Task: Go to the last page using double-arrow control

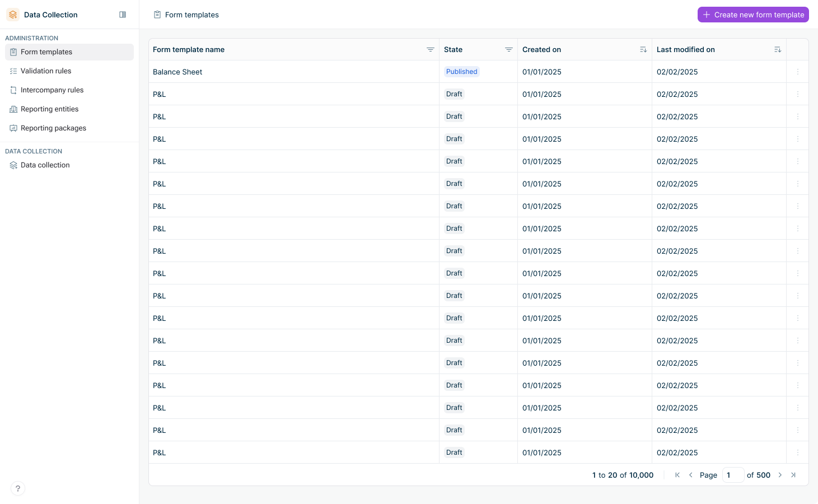Action: (793, 474)
